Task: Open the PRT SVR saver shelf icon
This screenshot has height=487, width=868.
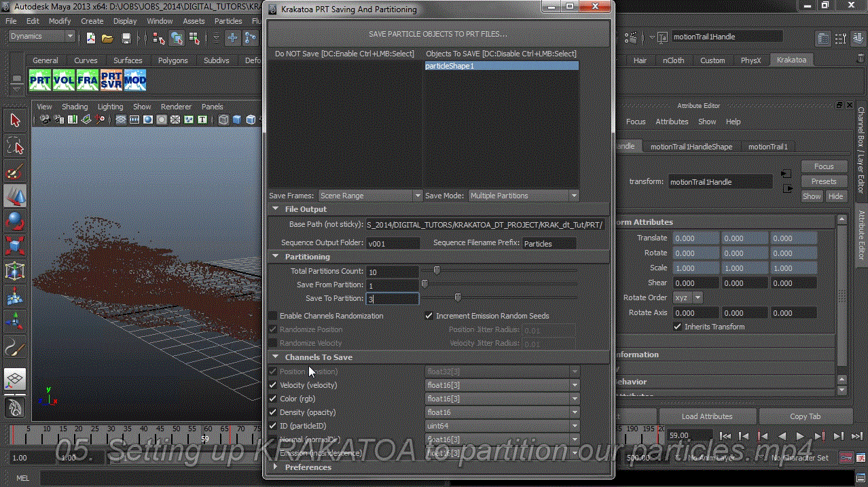Action: 111,80
